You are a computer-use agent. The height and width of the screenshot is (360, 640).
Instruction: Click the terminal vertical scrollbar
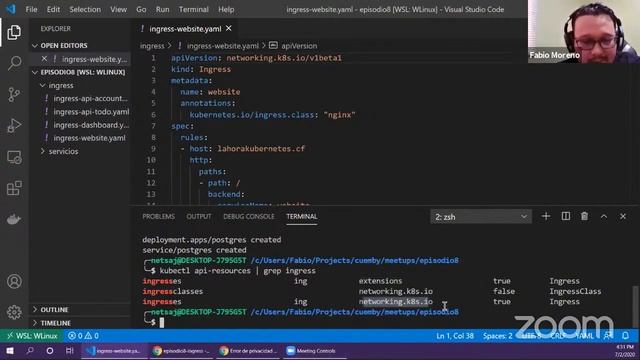point(634,306)
